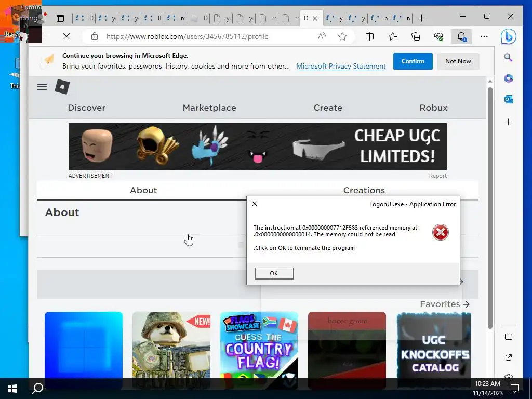Maximize the Edge window
Viewport: 532px width, 399px height.
486,16
